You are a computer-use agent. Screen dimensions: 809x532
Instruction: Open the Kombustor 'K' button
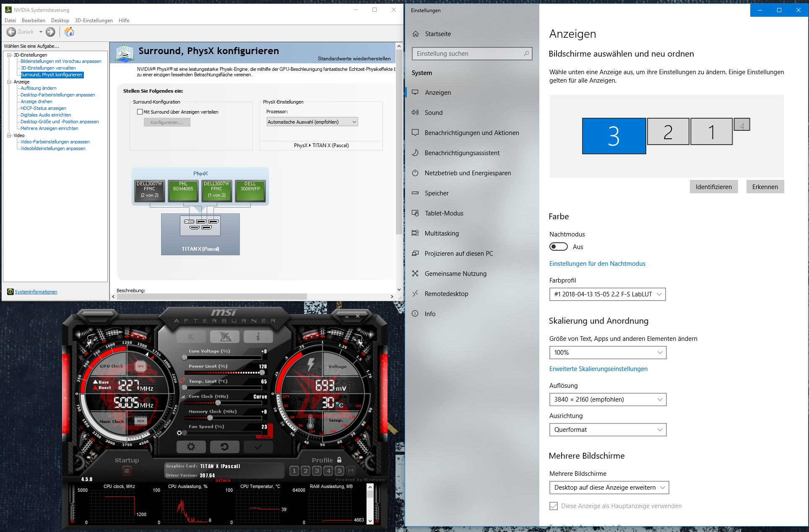coord(191,336)
